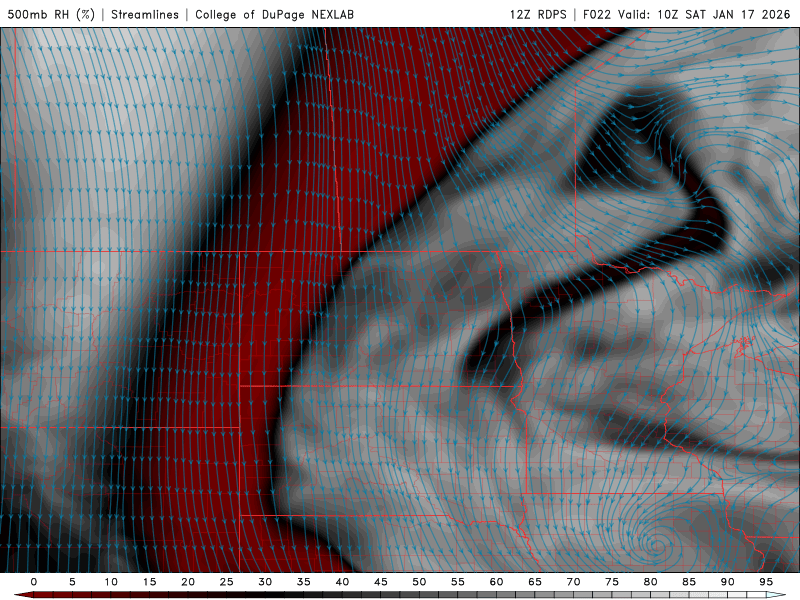
Task: Click the colorbar label "15"
Action: 149,582
